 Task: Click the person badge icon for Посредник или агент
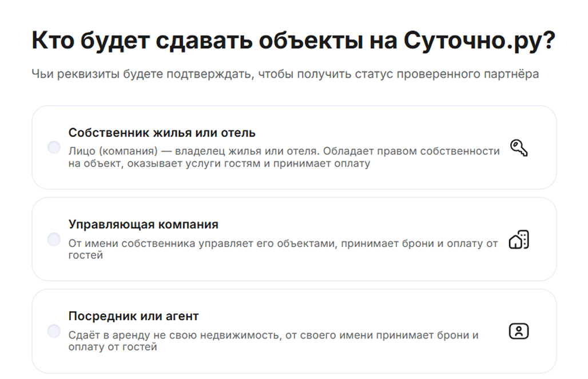coord(518,331)
